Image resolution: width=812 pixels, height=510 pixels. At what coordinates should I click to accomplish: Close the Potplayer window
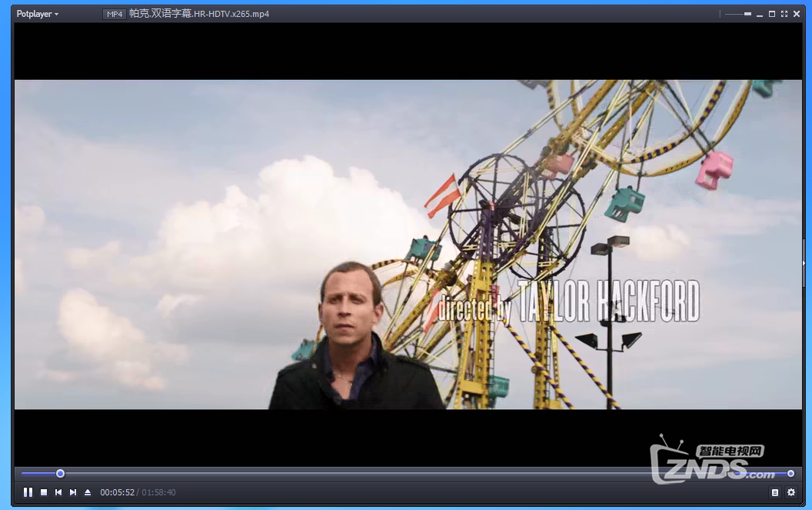pyautogui.click(x=797, y=14)
